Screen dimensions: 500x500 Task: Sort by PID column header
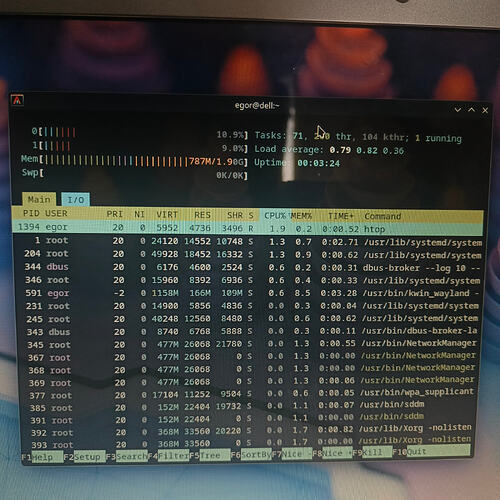[x=31, y=213]
